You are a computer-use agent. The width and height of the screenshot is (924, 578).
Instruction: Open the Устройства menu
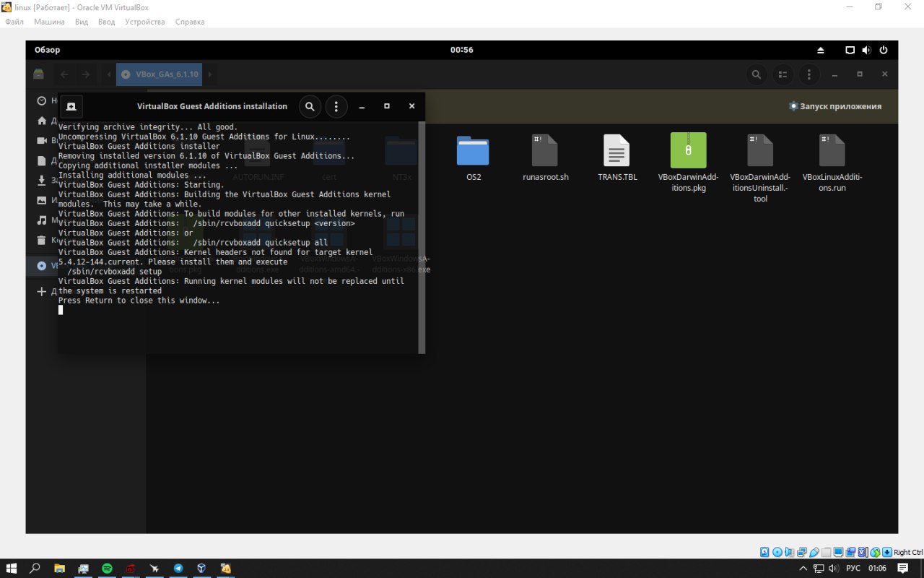pyautogui.click(x=144, y=22)
